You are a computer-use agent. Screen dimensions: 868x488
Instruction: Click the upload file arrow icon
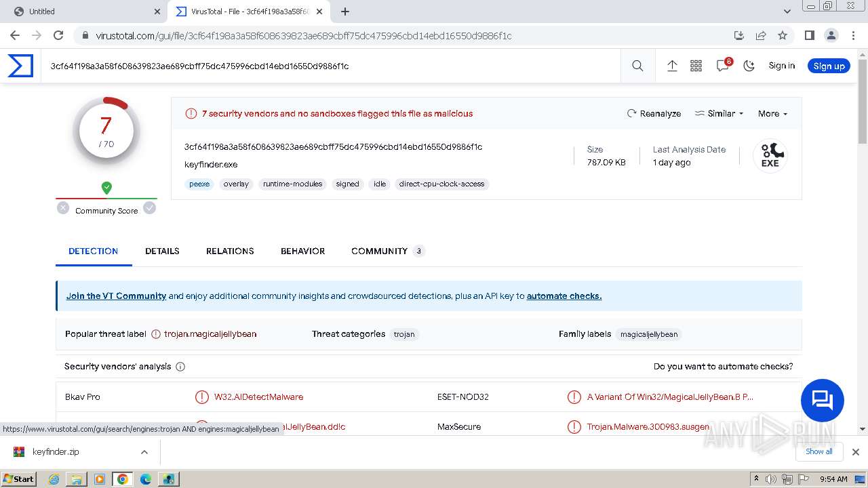point(672,66)
